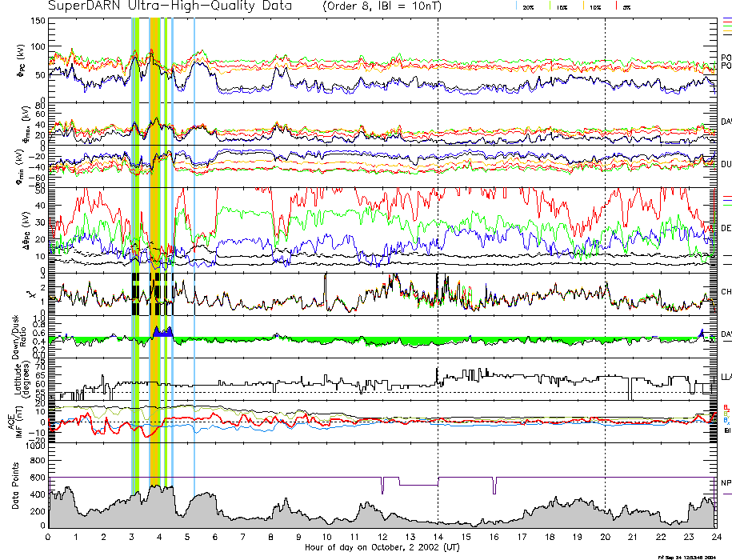Click the 'ΦPC (kV)' axis label
The image size is (732, 560).
[x=20, y=61]
